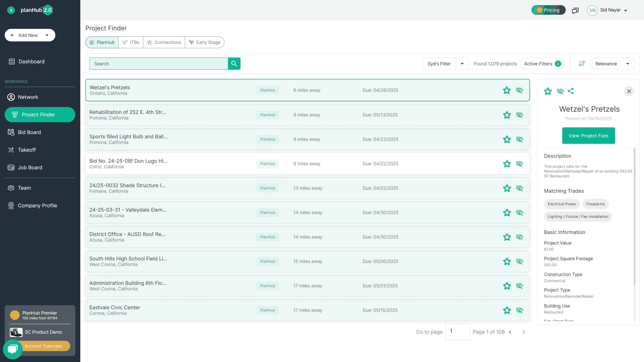The height and width of the screenshot is (362, 644).
Task: Open the messages chat icon in header
Action: pyautogui.click(x=575, y=10)
